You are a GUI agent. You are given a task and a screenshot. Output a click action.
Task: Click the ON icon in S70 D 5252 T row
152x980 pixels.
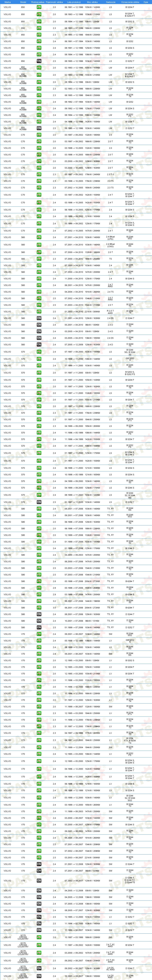[x=39, y=502]
